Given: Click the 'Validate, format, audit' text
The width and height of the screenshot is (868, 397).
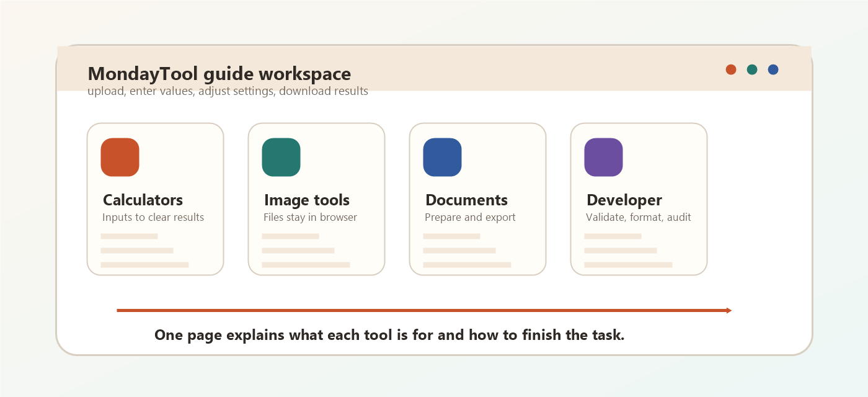Looking at the screenshot, I should coord(639,218).
